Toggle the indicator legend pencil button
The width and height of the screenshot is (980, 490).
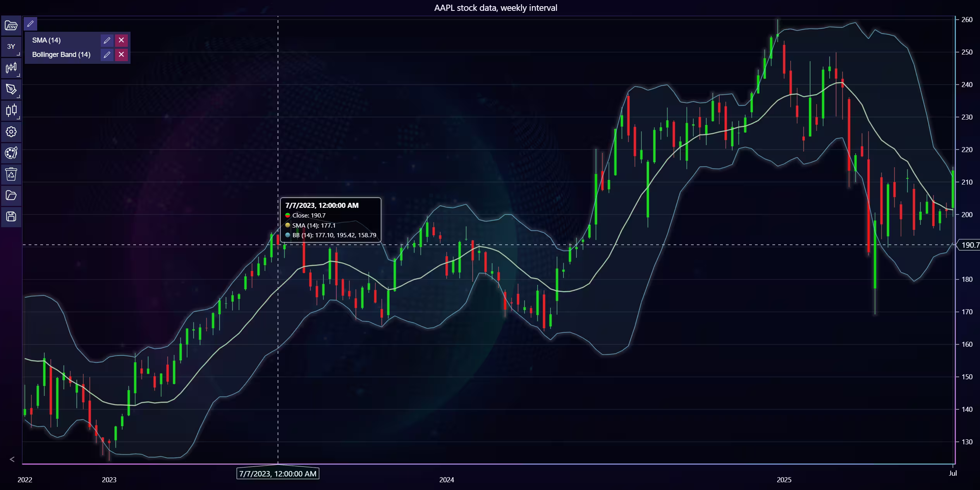click(30, 24)
